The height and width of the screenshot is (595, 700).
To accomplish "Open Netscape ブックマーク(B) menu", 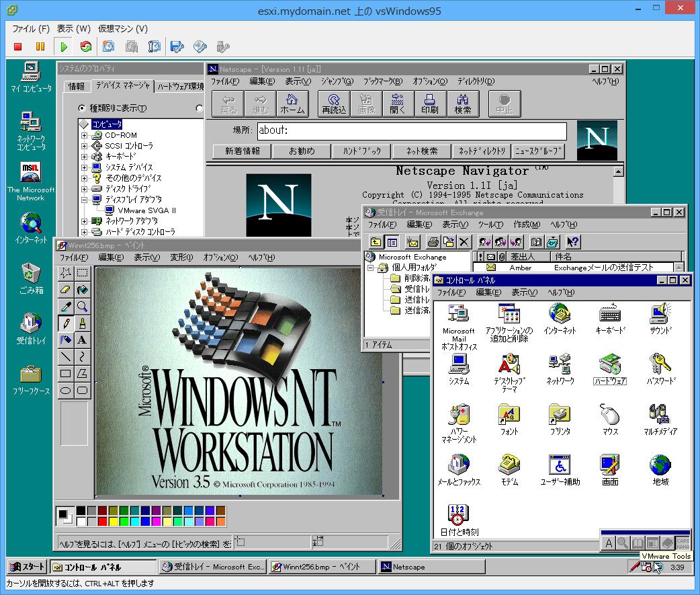I will pos(383,81).
